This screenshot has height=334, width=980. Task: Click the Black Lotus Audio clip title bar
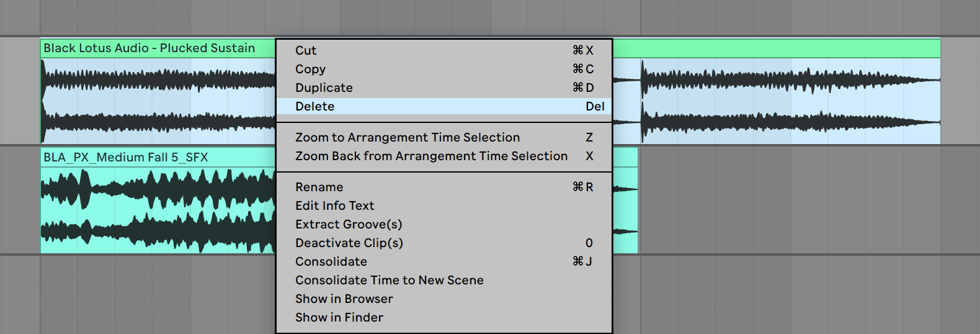pos(158,48)
